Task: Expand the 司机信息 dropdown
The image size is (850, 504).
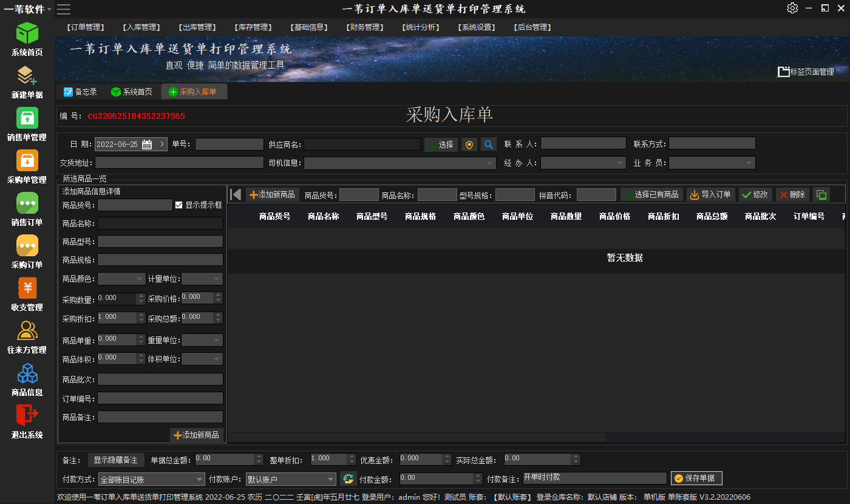Action: [x=491, y=163]
